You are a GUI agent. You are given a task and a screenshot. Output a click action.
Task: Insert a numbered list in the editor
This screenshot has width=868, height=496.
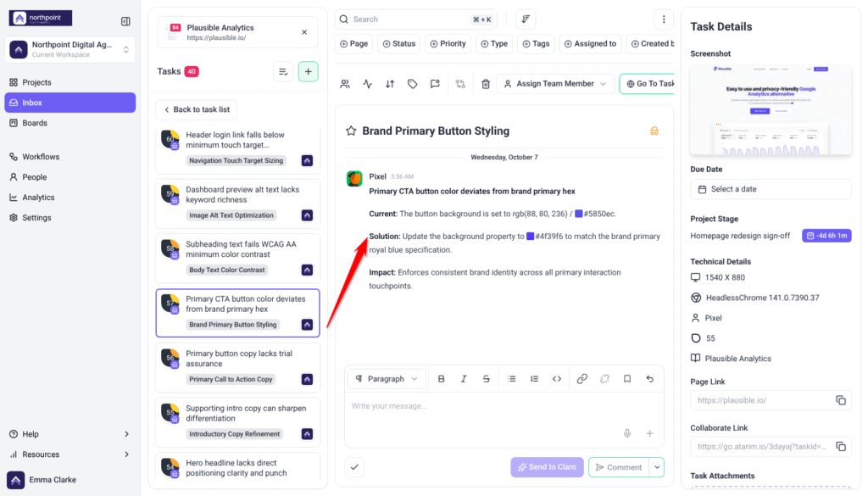click(x=534, y=379)
